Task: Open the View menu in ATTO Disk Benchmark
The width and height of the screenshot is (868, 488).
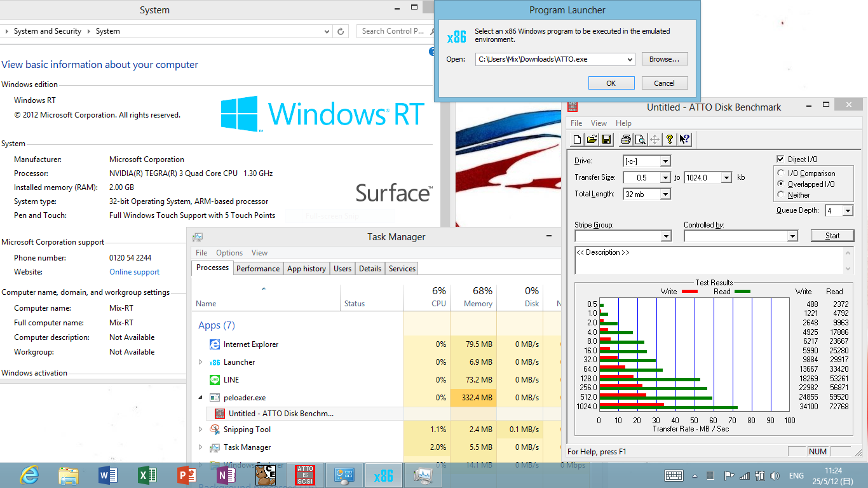Action: (x=599, y=123)
